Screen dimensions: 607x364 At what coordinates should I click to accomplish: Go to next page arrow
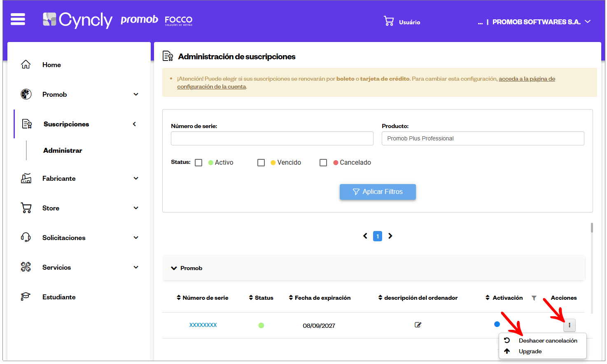click(390, 236)
